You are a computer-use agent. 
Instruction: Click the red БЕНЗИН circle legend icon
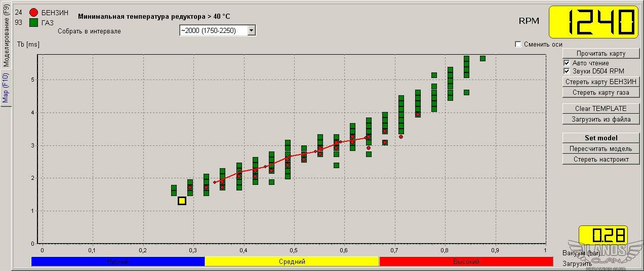[34, 13]
